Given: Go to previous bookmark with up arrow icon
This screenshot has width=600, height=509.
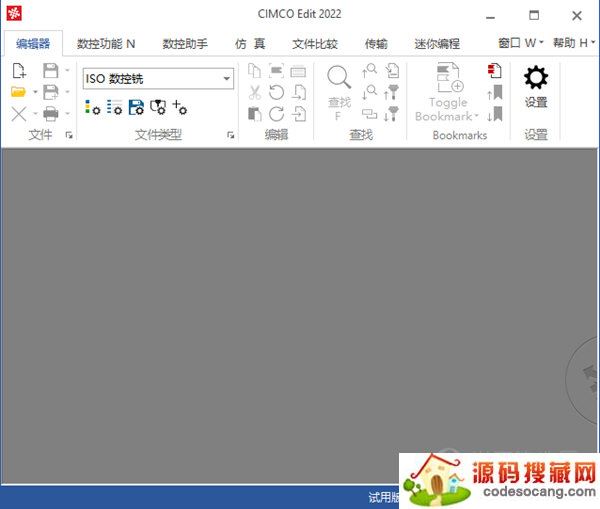Looking at the screenshot, I should [495, 92].
